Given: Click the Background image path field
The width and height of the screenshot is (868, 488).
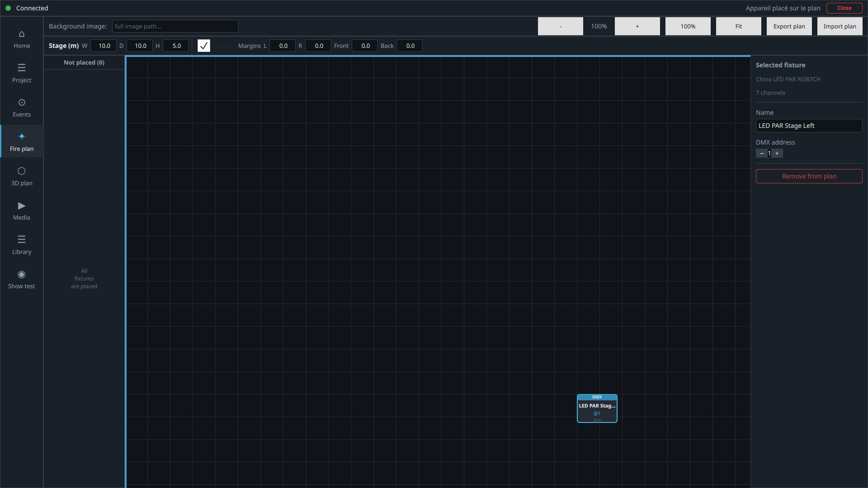Looking at the screenshot, I should coord(175,26).
